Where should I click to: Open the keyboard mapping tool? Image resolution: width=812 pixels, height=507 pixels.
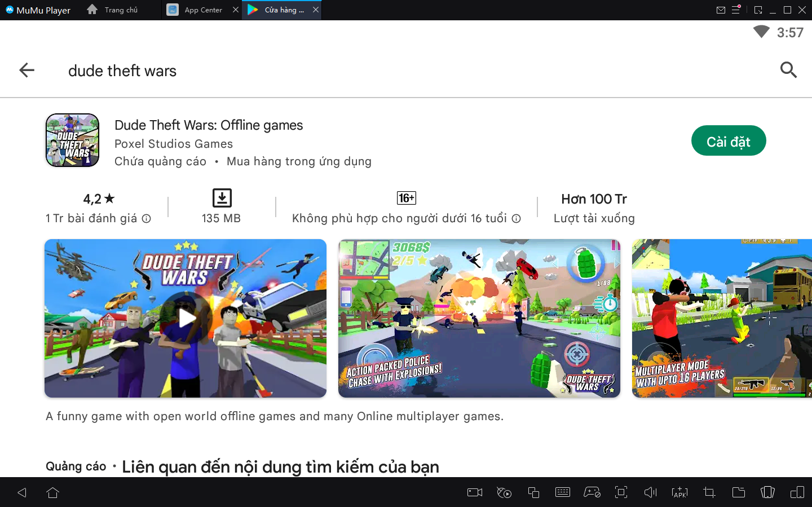pyautogui.click(x=563, y=492)
